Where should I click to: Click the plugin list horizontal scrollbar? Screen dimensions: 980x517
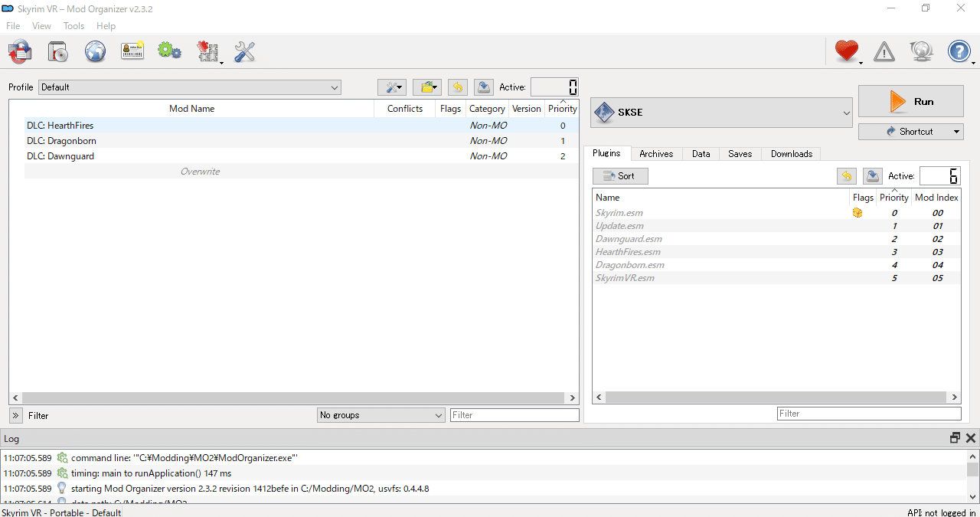coord(776,398)
